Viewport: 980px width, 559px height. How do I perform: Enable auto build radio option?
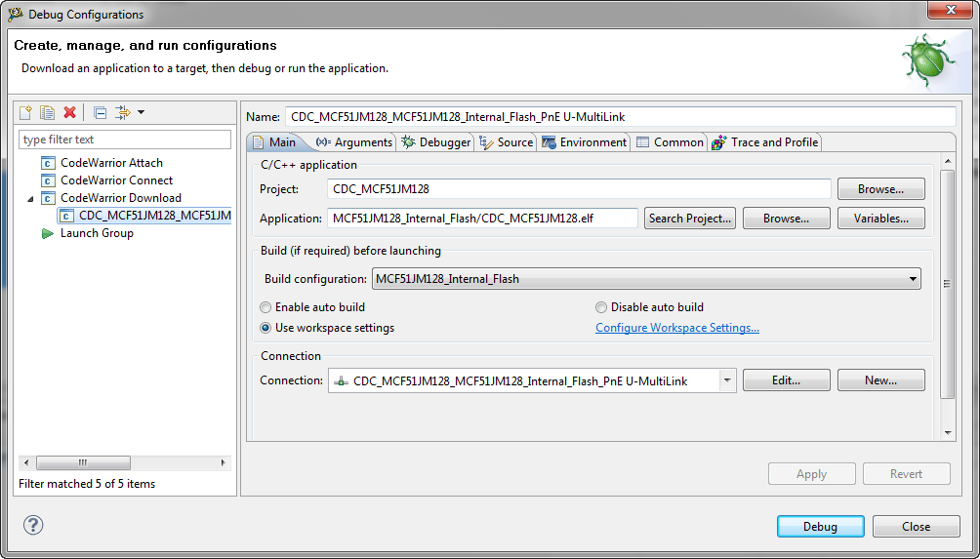pyautogui.click(x=266, y=307)
